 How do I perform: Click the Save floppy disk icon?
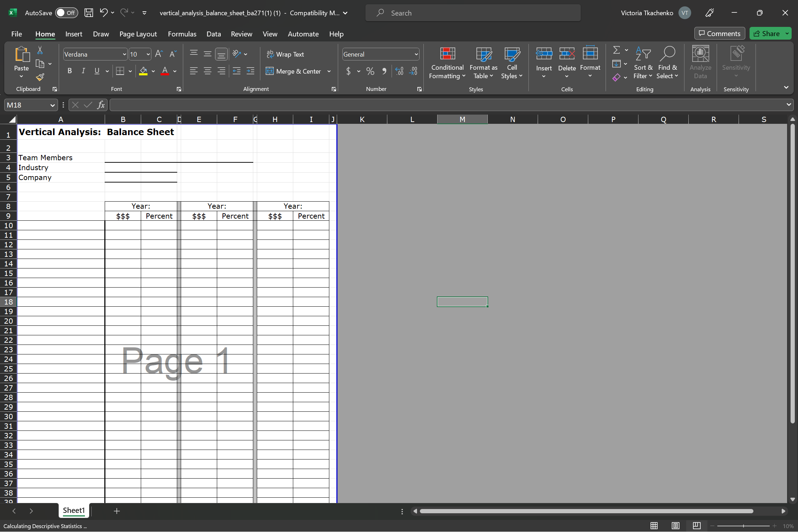tap(88, 13)
